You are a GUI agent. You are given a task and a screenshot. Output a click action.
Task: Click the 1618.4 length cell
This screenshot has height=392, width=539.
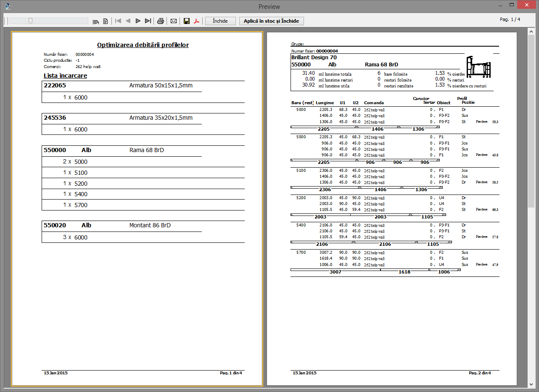[x=326, y=258]
